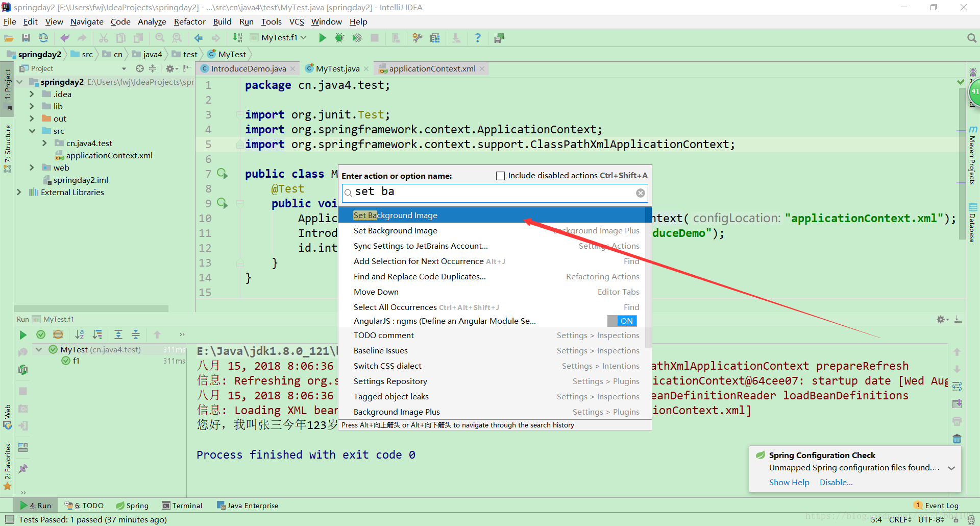Click the action list scrollbar
Image resolution: width=980 pixels, height=526 pixels.
[648, 277]
